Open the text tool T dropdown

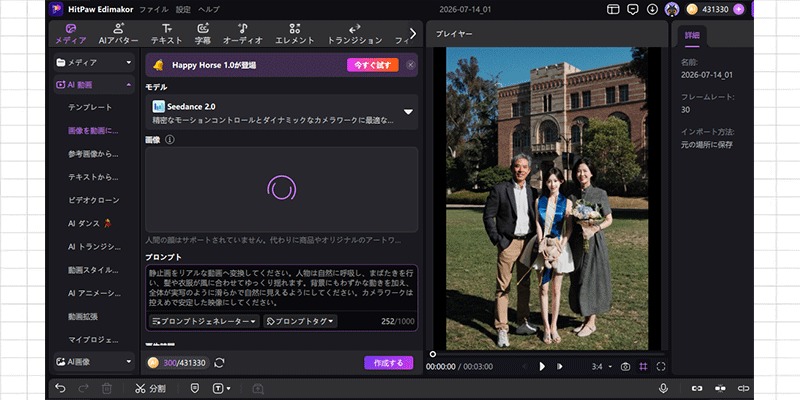[x=221, y=388]
